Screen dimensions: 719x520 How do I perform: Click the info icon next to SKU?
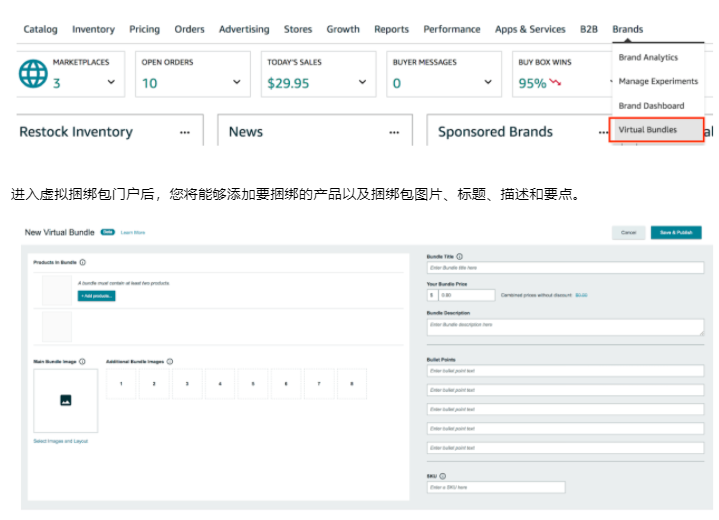(x=442, y=476)
